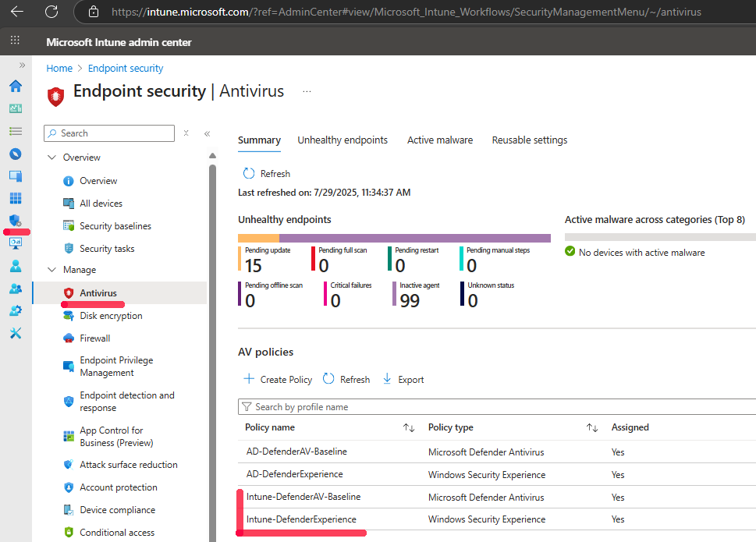Open Devices icon in the left rail
Image resolution: width=756 pixels, height=542 pixels.
[x=16, y=176]
